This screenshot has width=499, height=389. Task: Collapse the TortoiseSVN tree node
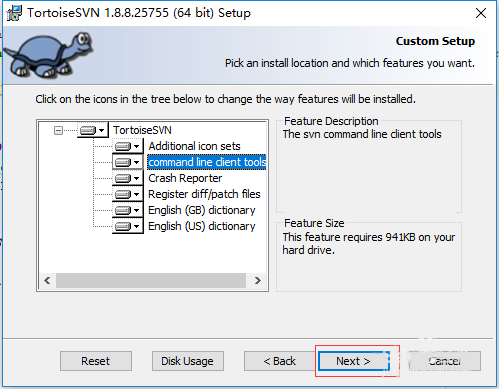click(58, 130)
